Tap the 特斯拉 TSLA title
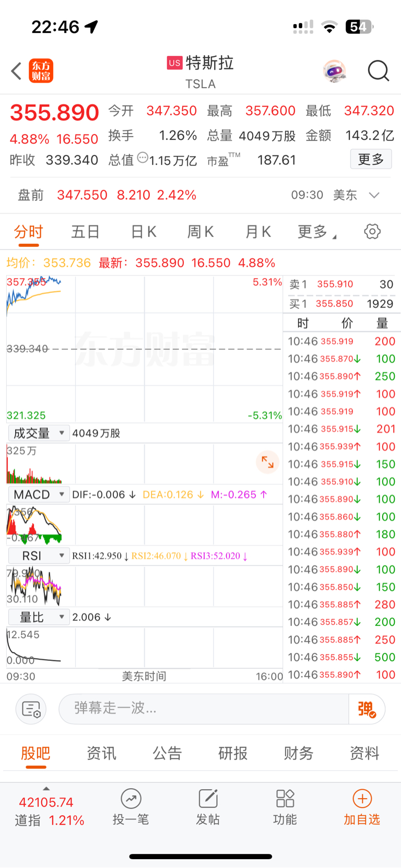The image size is (401, 868). tap(201, 72)
